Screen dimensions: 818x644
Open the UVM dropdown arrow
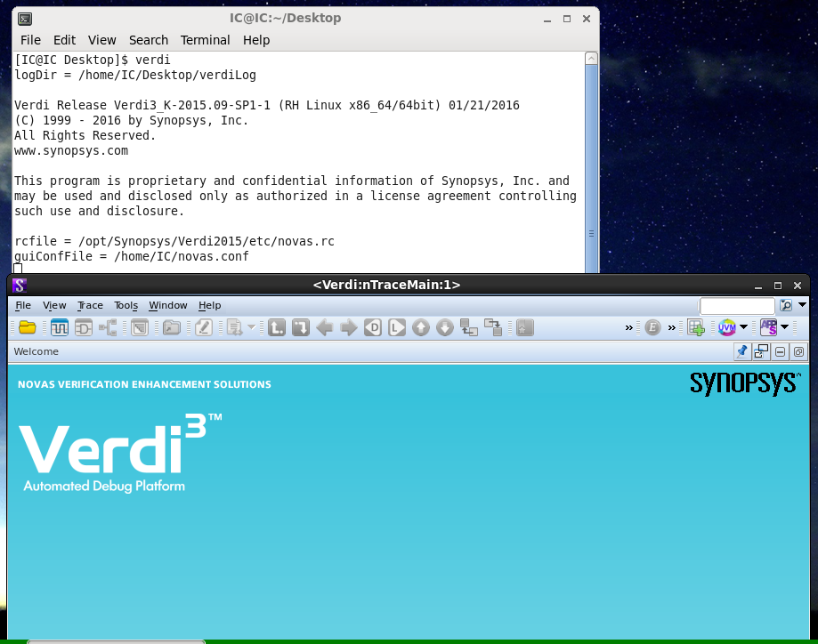click(743, 327)
